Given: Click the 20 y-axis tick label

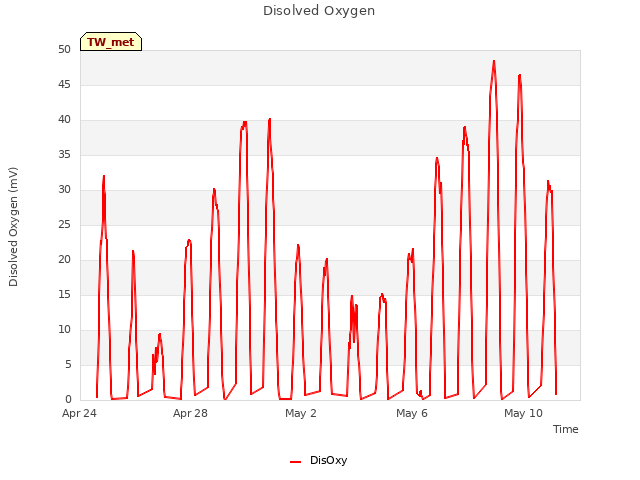Looking at the screenshot, I should click(64, 260).
